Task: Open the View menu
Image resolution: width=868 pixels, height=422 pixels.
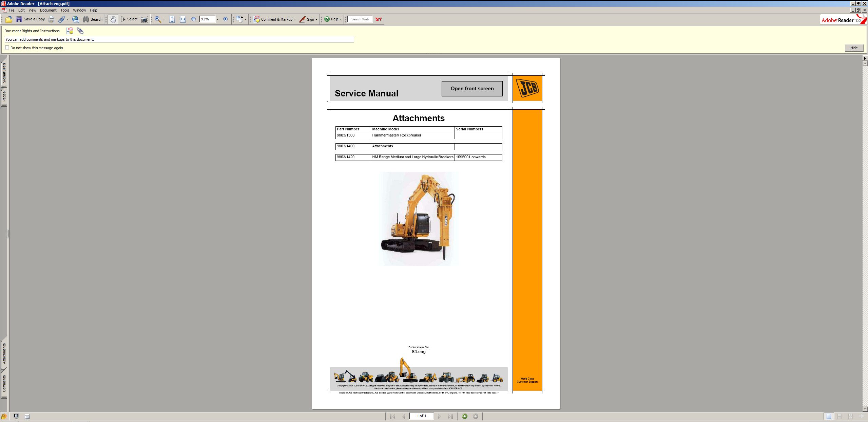Action: coord(32,10)
